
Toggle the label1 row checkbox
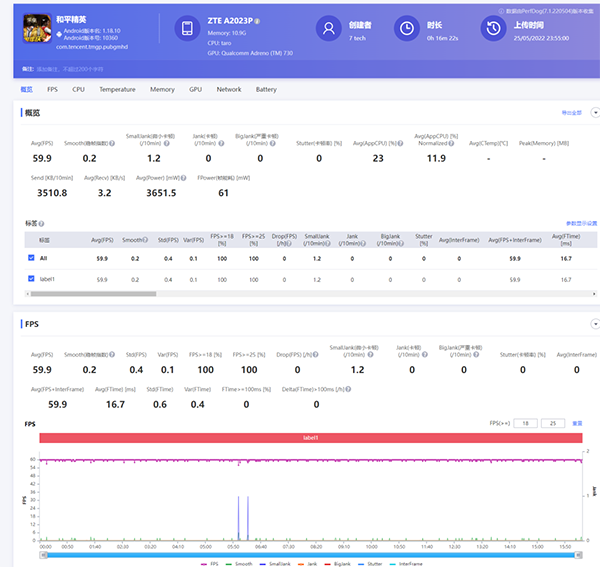(x=32, y=279)
